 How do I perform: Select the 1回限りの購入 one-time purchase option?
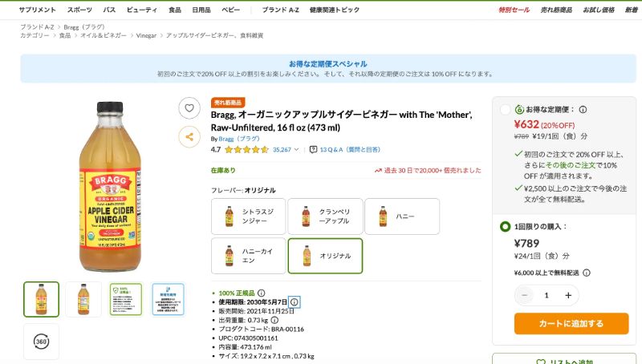pyautogui.click(x=505, y=227)
